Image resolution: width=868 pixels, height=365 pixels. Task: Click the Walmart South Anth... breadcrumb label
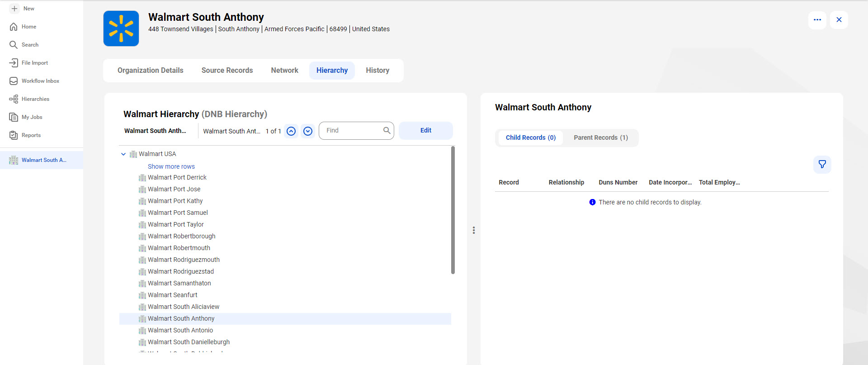155,131
